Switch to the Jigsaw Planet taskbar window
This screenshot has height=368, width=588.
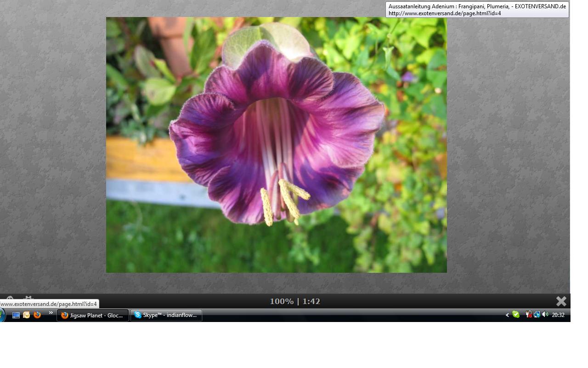92,315
